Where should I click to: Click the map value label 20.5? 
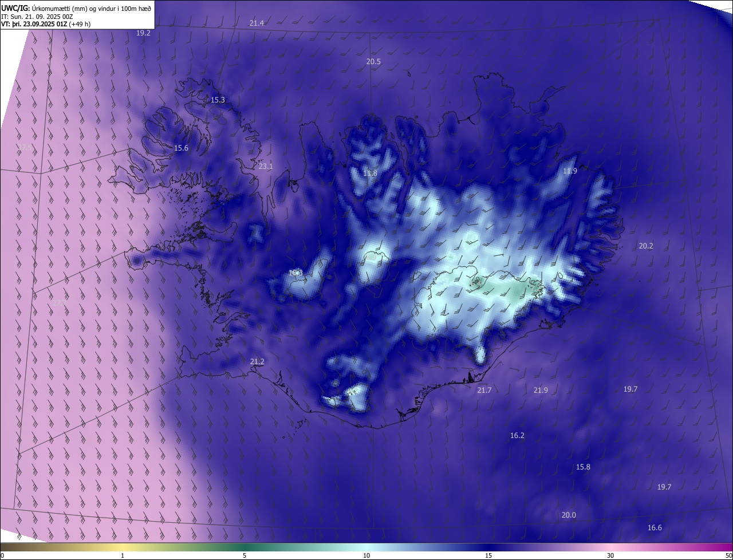(x=373, y=61)
